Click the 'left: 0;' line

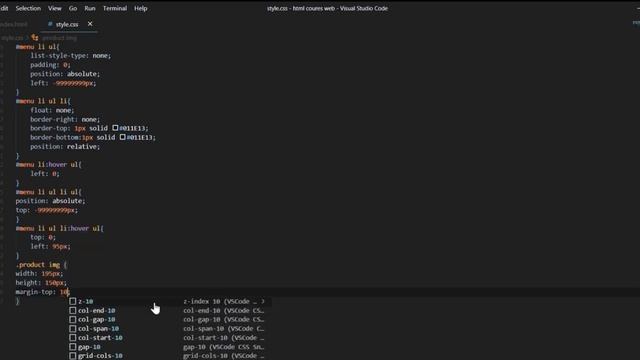44,173
